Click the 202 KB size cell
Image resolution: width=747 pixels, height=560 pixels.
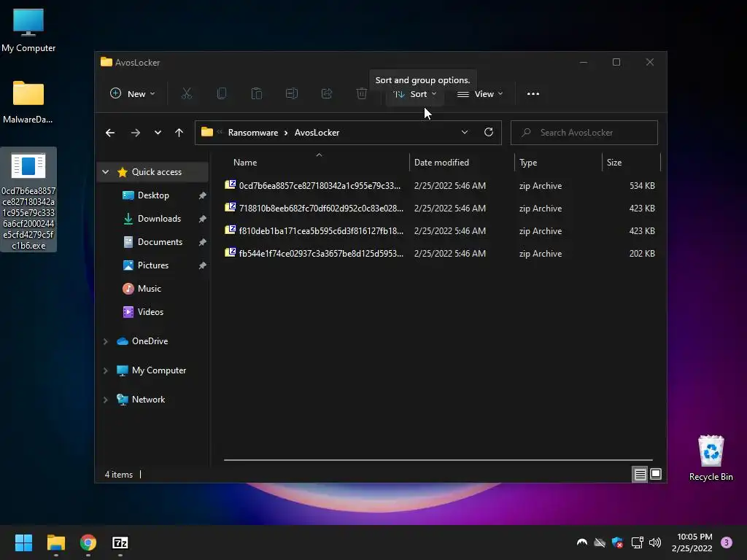tap(642, 254)
